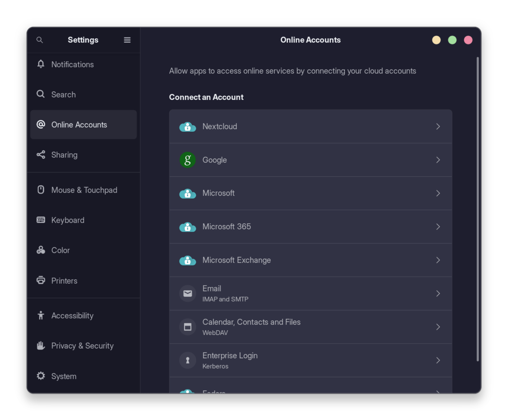This screenshot has height=420, width=508.
Task: Connect a Google account
Action: pyautogui.click(x=310, y=160)
